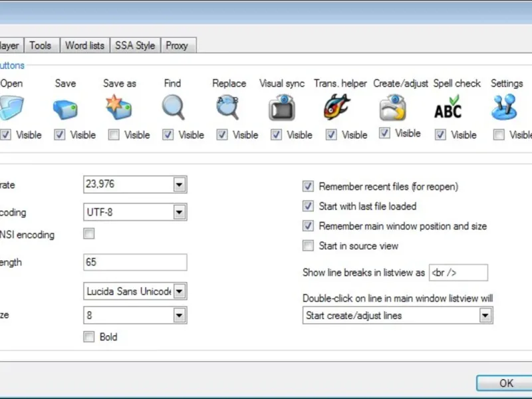The image size is (532, 399).
Task: Click the length field showing 65
Action: click(135, 262)
